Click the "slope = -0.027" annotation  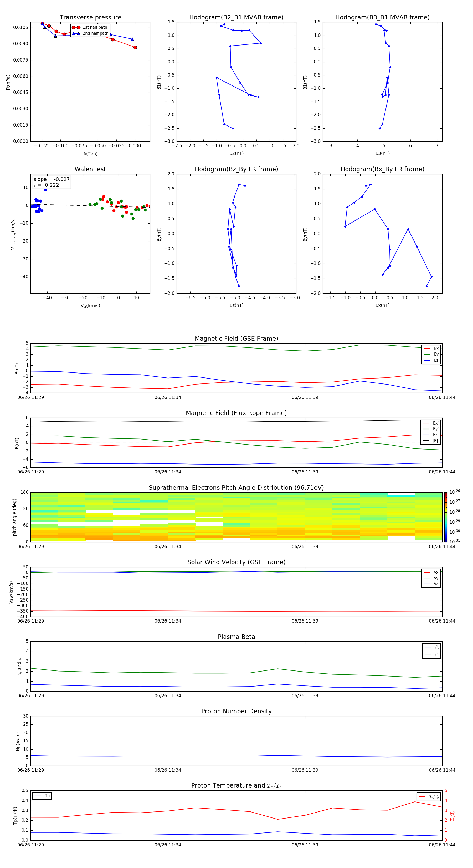(52, 179)
